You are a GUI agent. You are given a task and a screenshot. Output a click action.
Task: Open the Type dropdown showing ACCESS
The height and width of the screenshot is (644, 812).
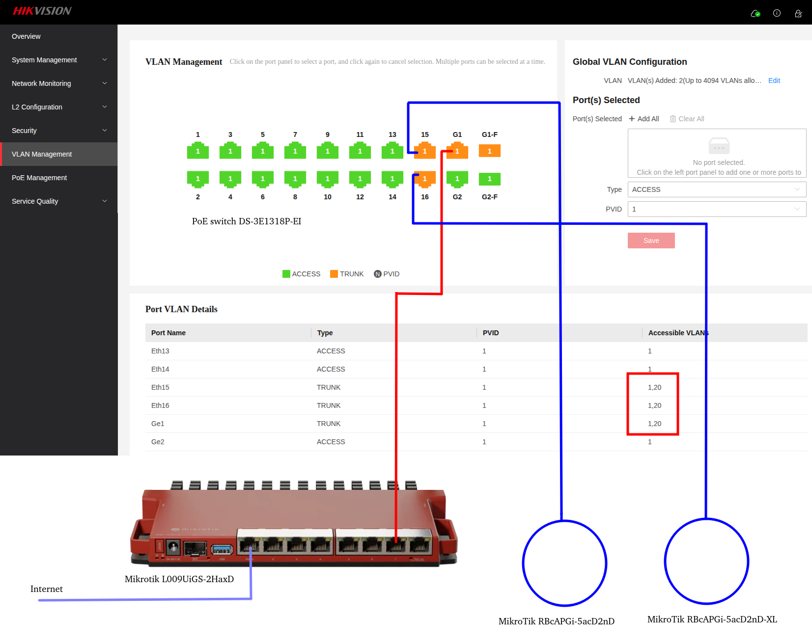click(x=717, y=189)
